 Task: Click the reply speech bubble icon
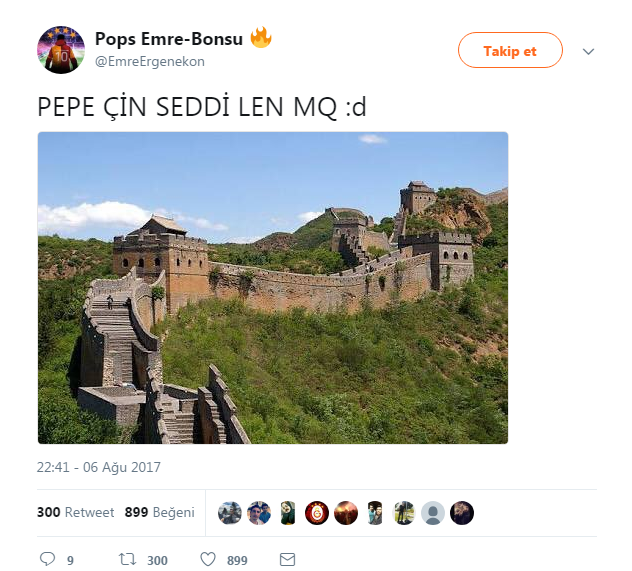click(48, 559)
